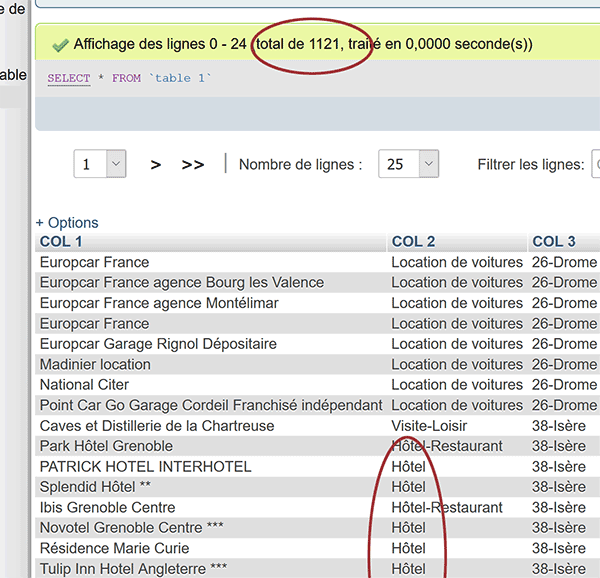600x578 pixels.
Task: Sort by COL 1 column header
Action: (x=61, y=242)
